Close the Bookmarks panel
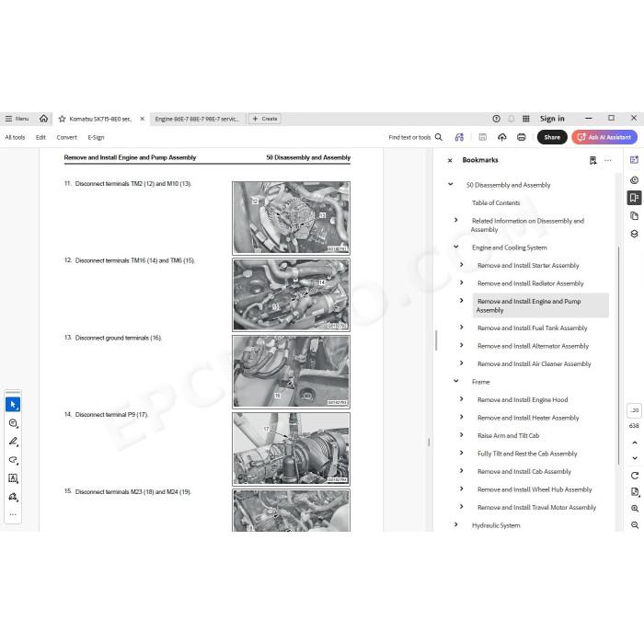This screenshot has width=644, height=644. pyautogui.click(x=450, y=160)
